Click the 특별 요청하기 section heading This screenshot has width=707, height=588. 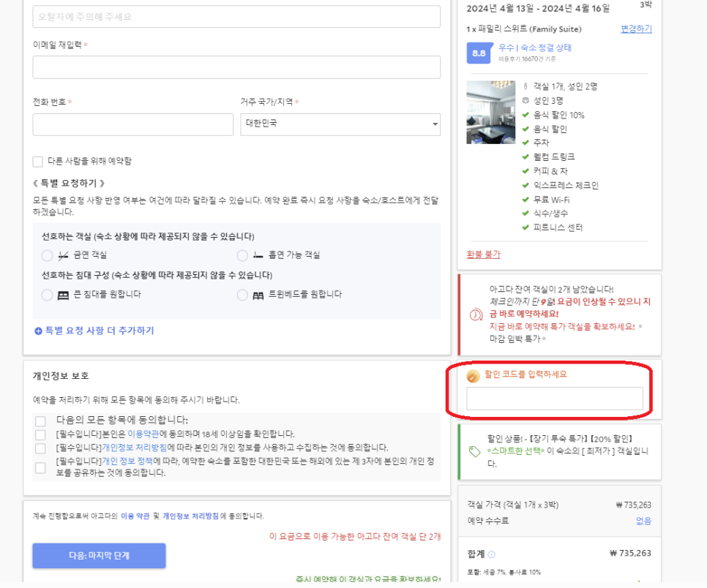click(69, 184)
